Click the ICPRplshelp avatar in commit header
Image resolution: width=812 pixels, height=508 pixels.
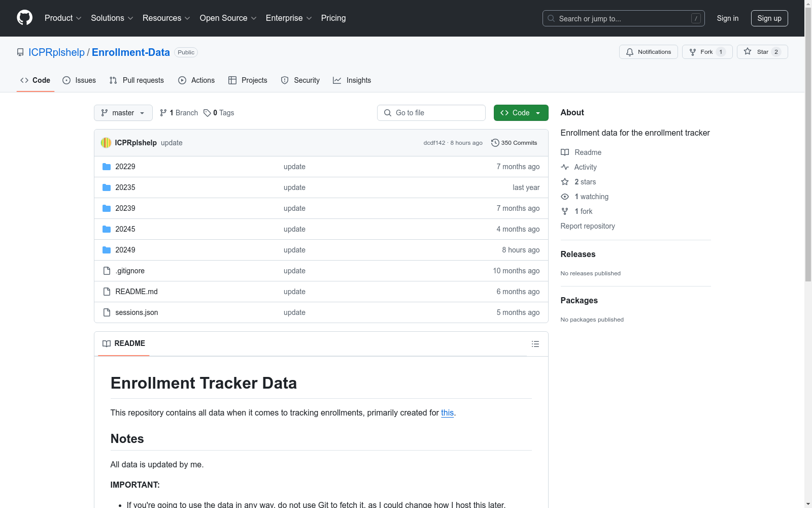pos(106,143)
